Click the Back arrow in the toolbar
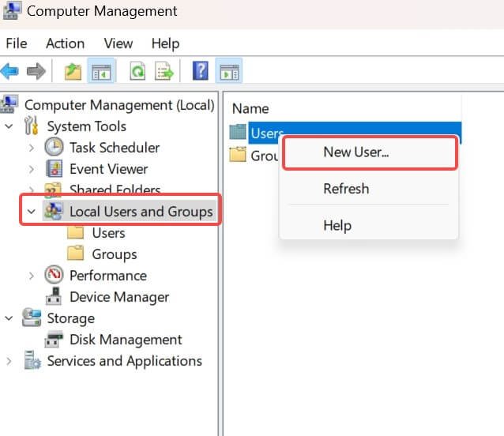 (10, 72)
